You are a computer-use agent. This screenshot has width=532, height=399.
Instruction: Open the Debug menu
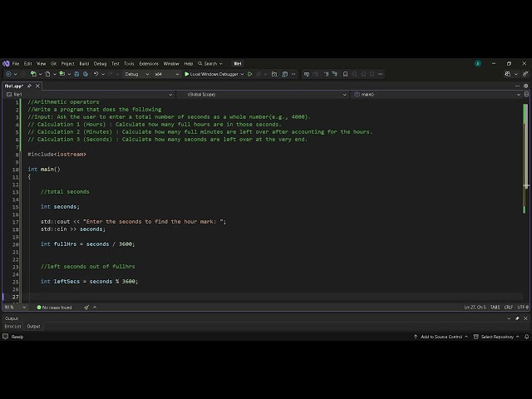(100, 63)
